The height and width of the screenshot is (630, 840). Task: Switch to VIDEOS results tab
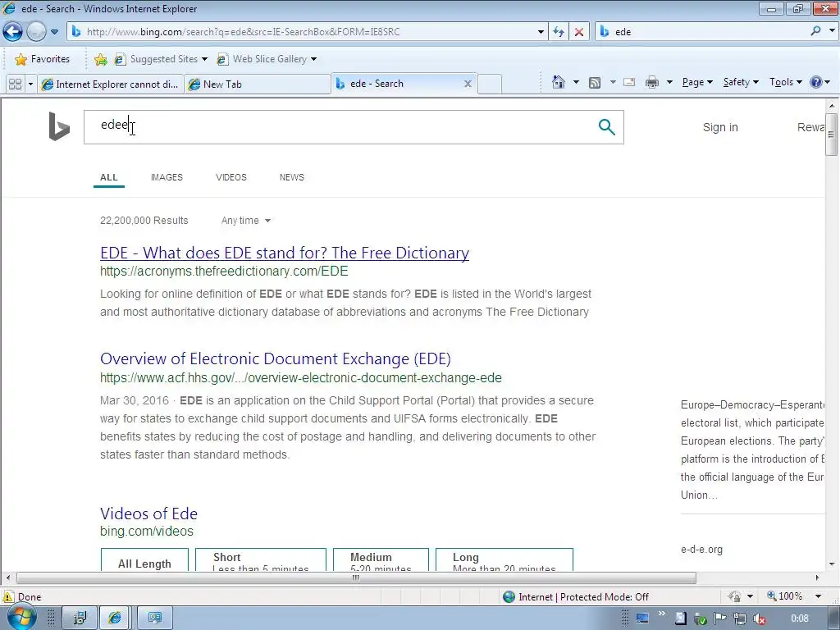231,177
